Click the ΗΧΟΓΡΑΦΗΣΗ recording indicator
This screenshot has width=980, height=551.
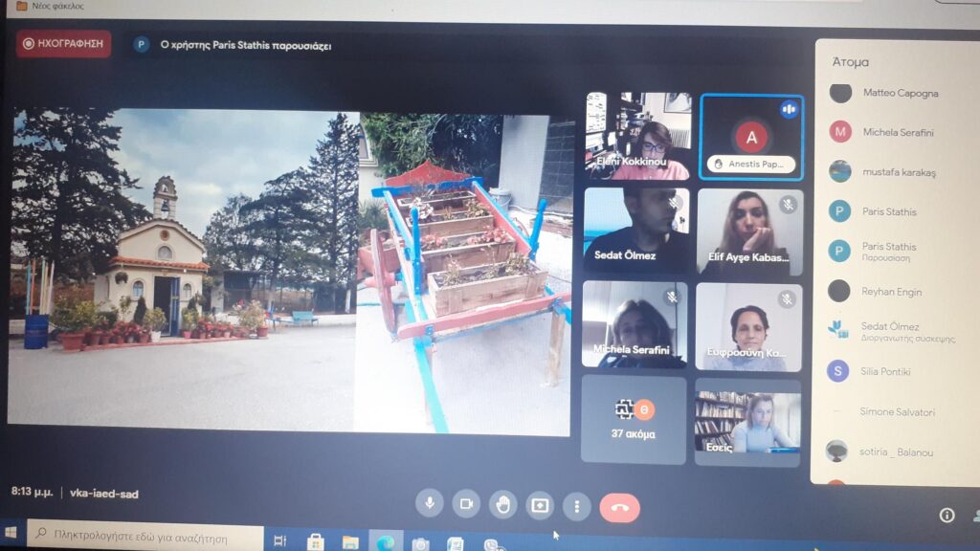[x=64, y=44]
